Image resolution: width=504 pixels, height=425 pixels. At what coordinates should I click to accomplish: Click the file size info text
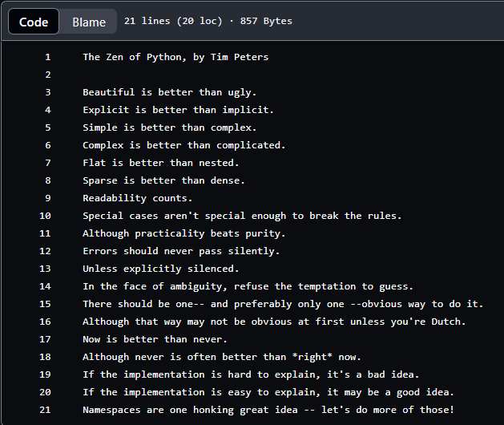[x=208, y=21]
